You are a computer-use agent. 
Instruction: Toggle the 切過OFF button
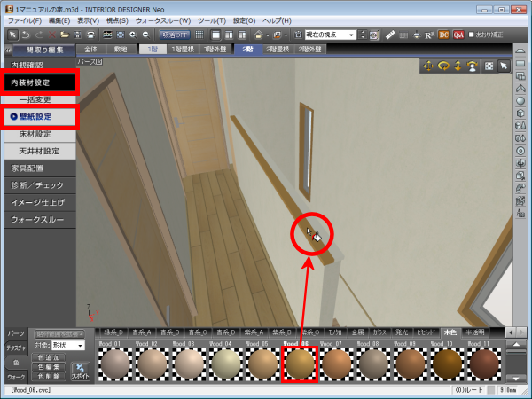pos(176,35)
